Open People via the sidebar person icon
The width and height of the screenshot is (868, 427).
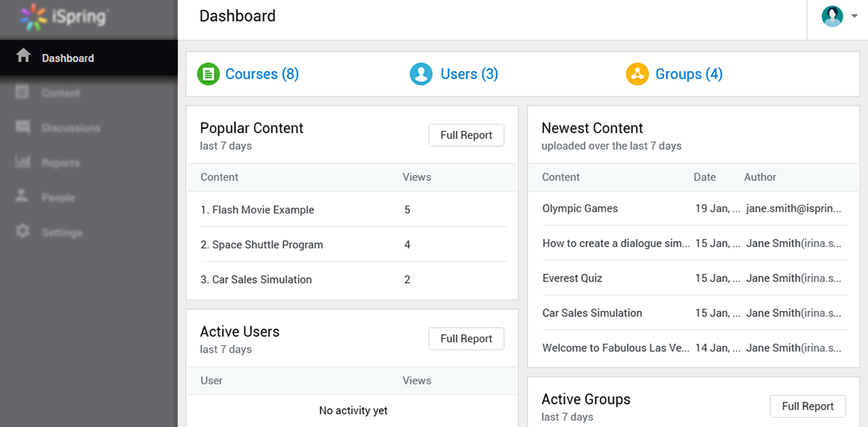24,197
